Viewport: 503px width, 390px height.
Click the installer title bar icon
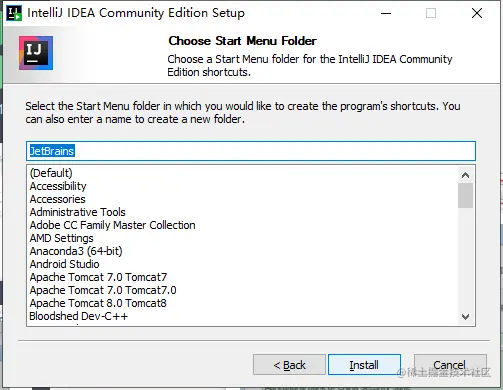pos(14,13)
